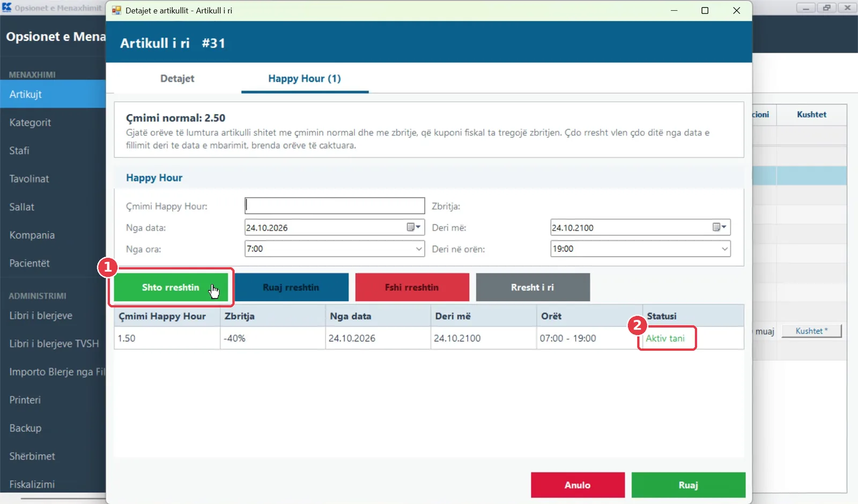Open Pacientët in the sidebar
858x504 pixels.
(53, 263)
